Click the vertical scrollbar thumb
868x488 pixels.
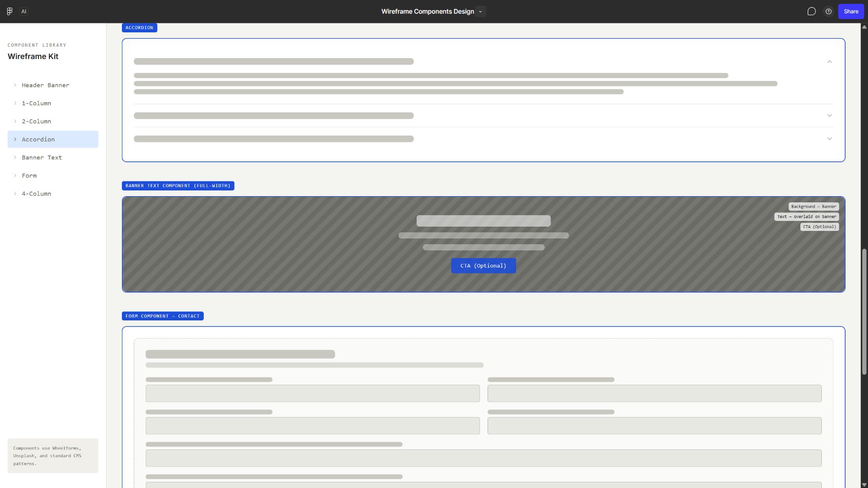pyautogui.click(x=864, y=312)
